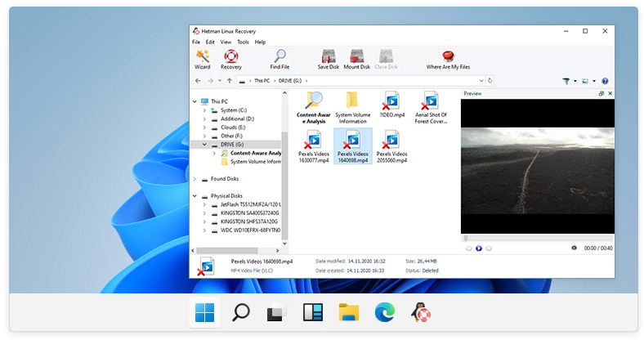Play the preview video
The height and width of the screenshot is (340, 644).
478,248
